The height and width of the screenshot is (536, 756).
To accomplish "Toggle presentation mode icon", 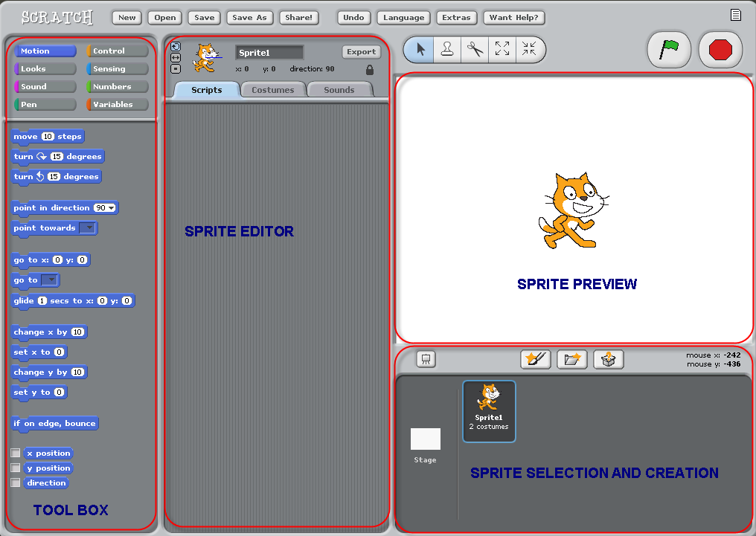I will (426, 359).
